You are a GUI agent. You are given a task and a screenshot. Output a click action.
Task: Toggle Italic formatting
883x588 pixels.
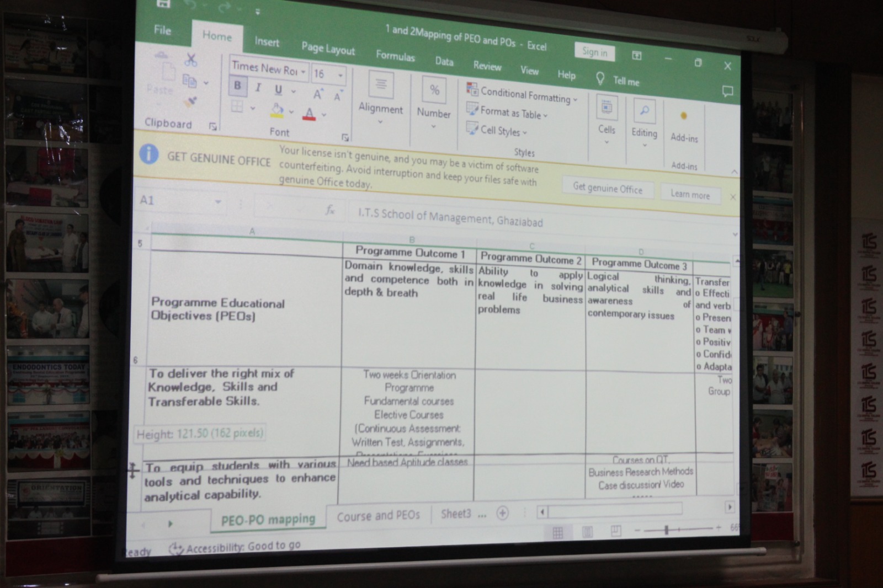(x=258, y=88)
